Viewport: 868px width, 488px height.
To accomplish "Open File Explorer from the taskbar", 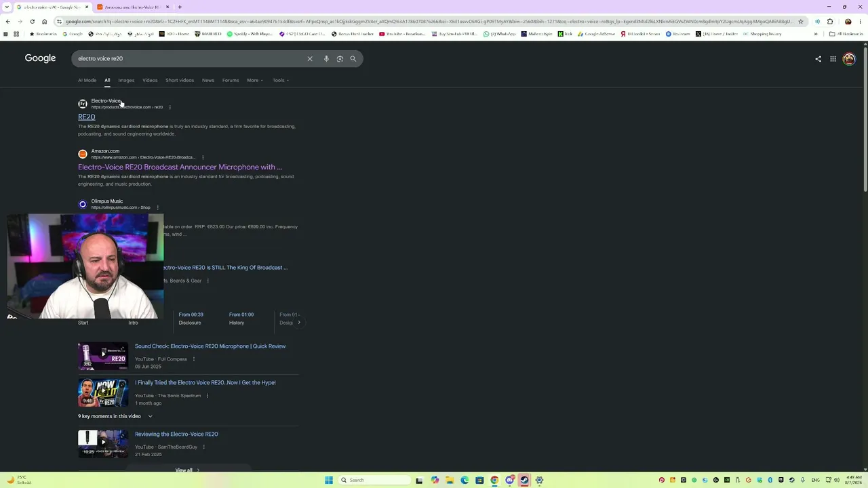I will pos(450,480).
